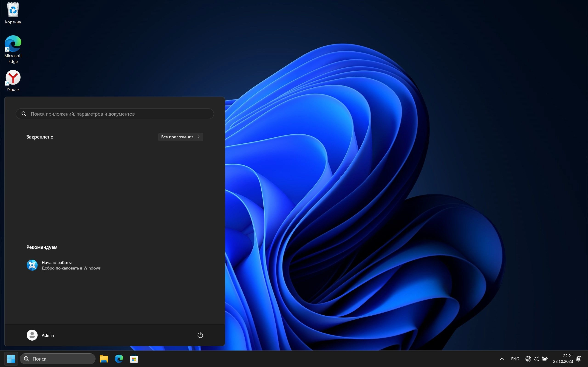Screen dimensions: 588x367
Task: Open Начало работы recommended item
Action: pos(64,265)
